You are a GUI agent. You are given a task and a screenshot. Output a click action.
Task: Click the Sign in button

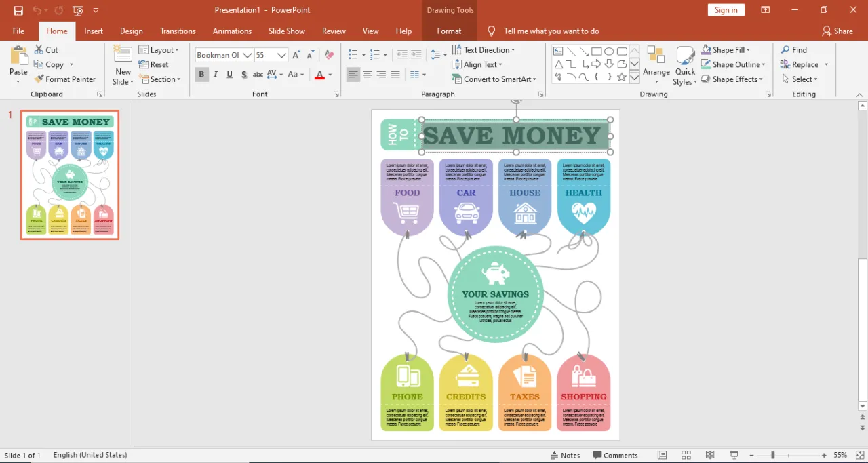726,10
